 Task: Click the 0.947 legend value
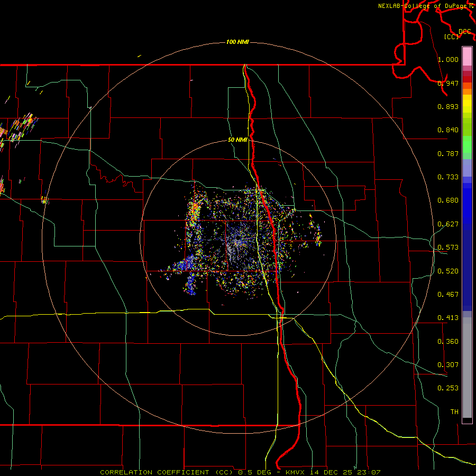click(x=448, y=83)
